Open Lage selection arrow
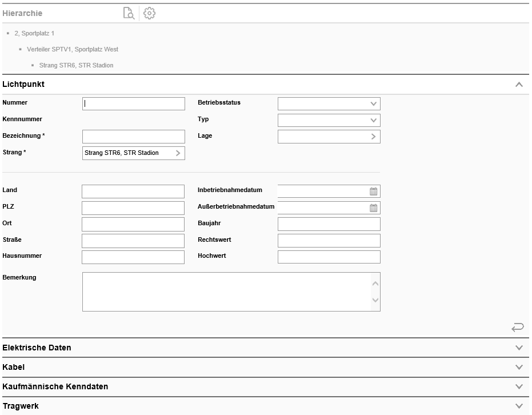The width and height of the screenshot is (532, 415). 373,137
